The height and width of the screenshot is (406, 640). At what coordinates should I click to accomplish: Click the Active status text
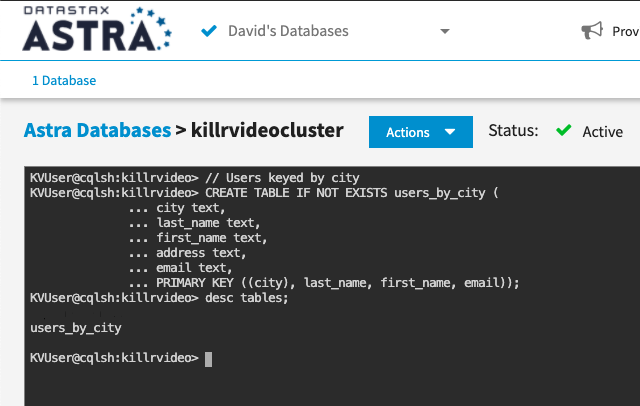(x=602, y=132)
